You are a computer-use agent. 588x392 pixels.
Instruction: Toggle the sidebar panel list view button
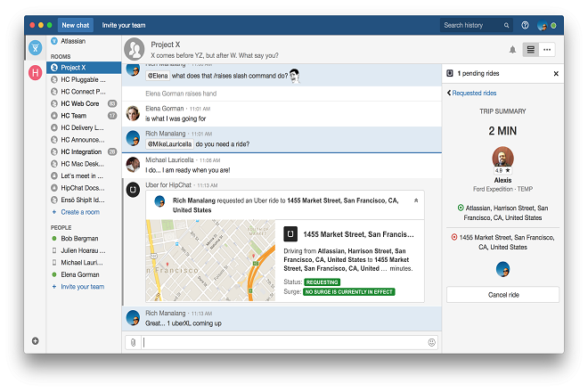click(x=531, y=50)
